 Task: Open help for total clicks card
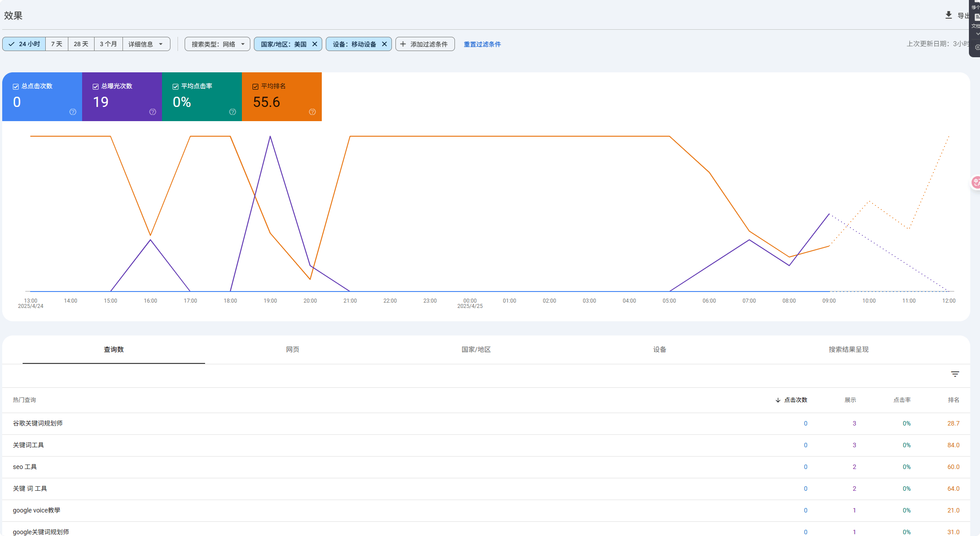73,112
